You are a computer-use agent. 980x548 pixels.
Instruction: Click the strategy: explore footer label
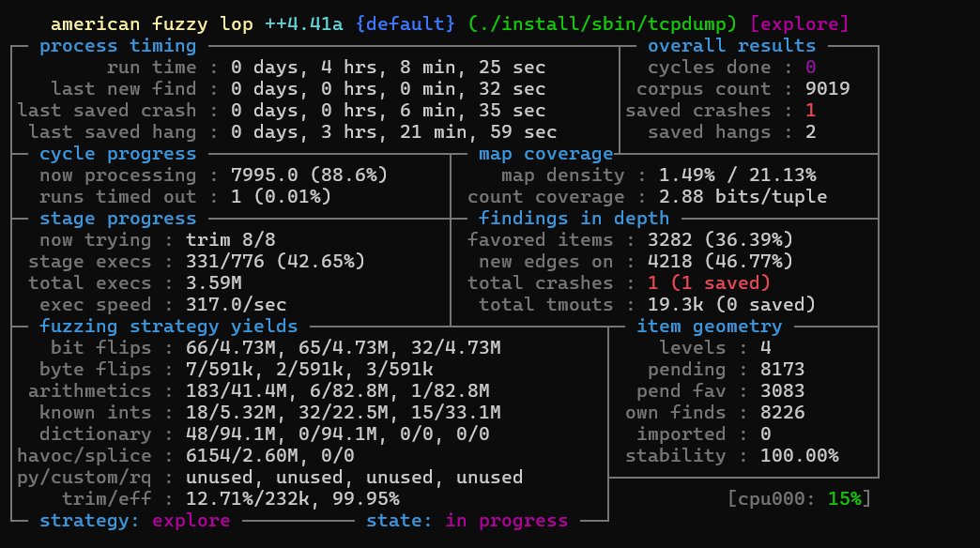135,521
